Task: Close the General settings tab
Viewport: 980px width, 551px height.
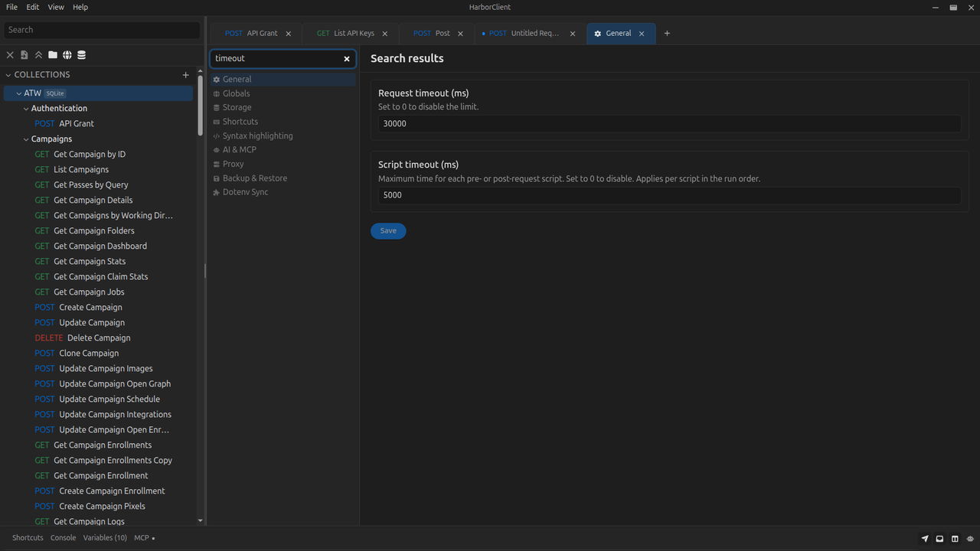Action: point(642,34)
